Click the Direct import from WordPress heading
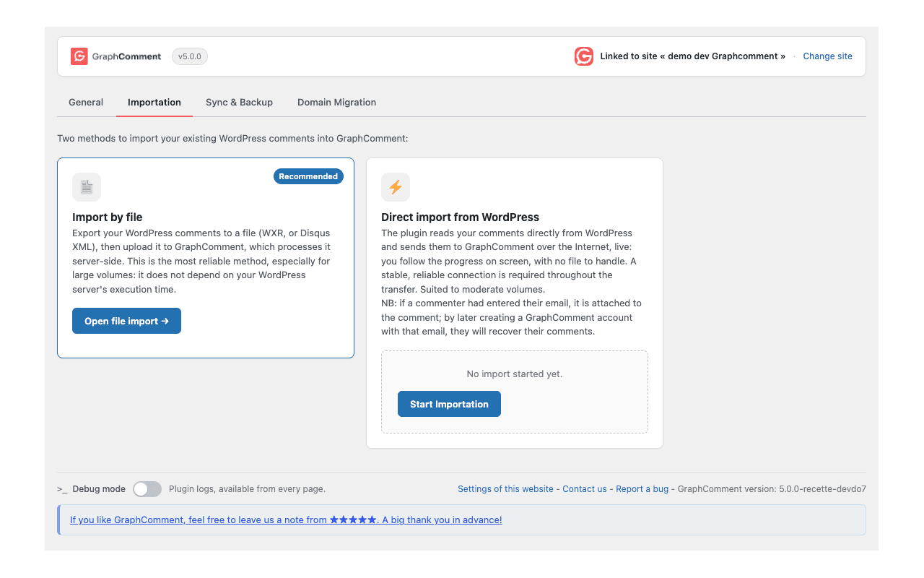 pyautogui.click(x=460, y=217)
